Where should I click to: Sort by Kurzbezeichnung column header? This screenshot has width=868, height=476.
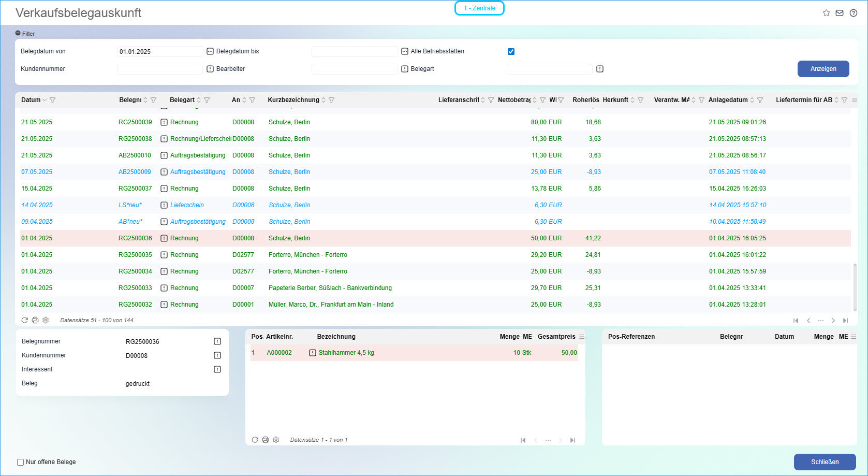(x=293, y=100)
